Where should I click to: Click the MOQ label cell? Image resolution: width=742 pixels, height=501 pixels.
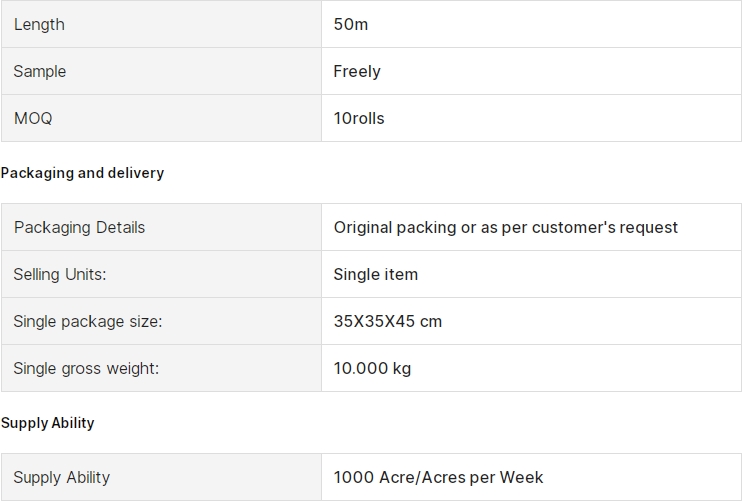[33, 118]
